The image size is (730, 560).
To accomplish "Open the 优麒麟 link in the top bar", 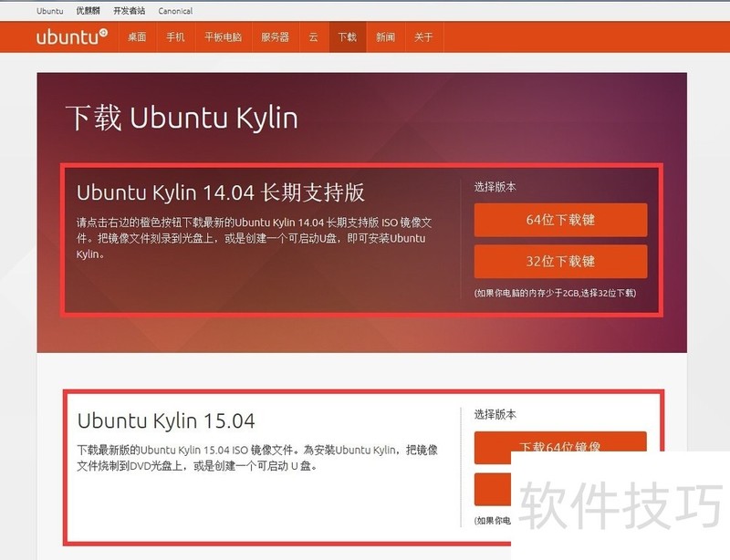I will (88, 11).
